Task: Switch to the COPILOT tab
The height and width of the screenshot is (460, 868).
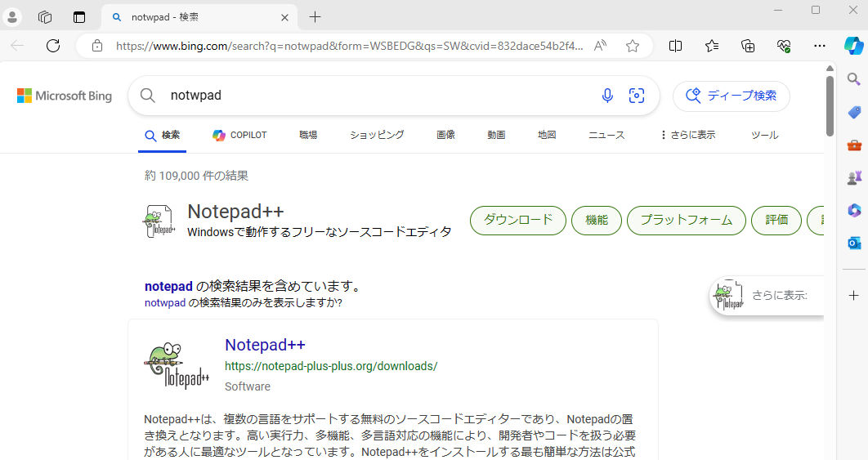Action: 239,135
